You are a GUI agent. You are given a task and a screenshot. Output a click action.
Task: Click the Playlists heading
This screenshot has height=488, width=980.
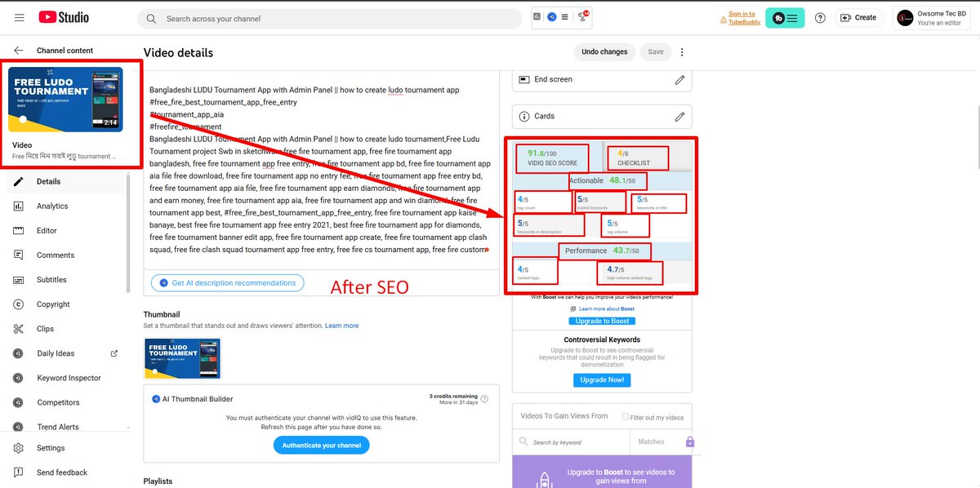point(158,481)
